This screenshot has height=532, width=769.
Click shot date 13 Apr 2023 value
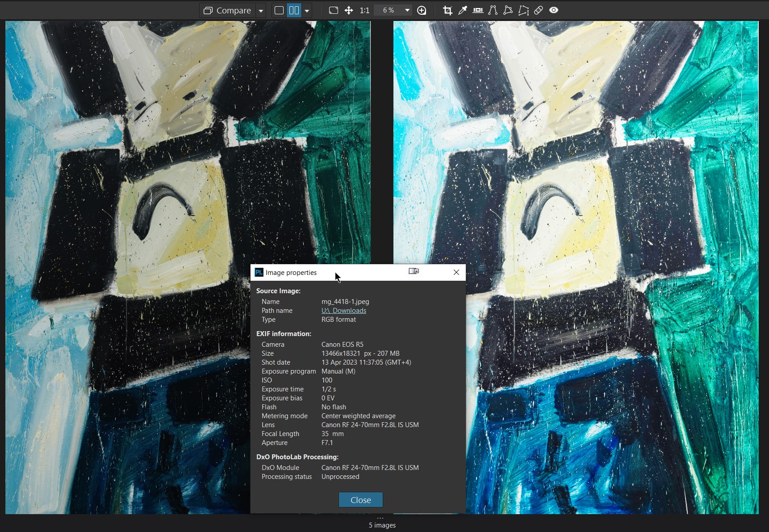tap(366, 362)
